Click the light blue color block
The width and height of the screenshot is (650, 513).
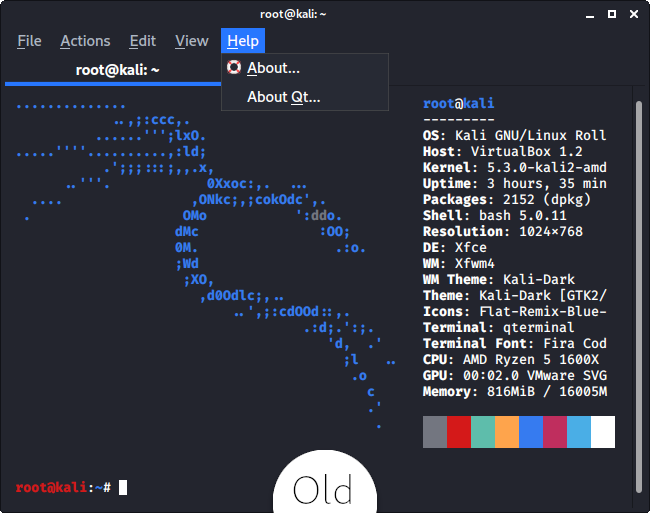[579, 432]
